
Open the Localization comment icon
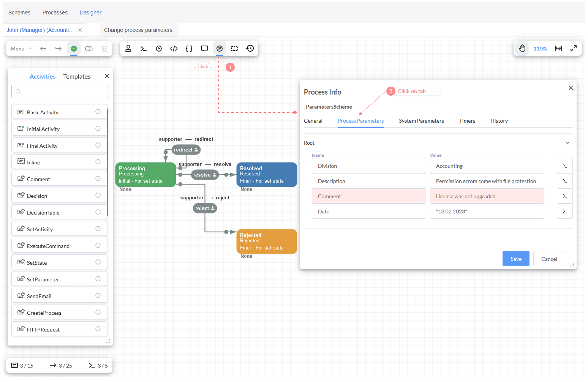pos(204,49)
